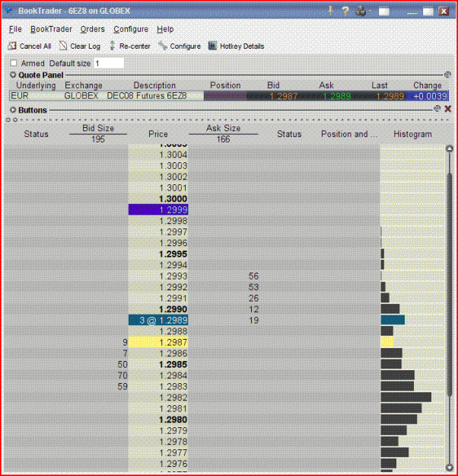
Task: Click the Ask Size column header
Action: 223,128
